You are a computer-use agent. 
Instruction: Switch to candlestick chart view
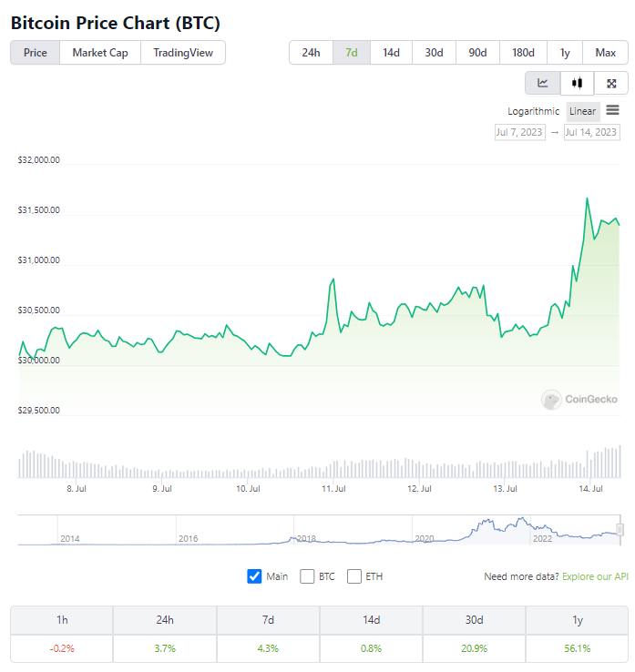(577, 83)
